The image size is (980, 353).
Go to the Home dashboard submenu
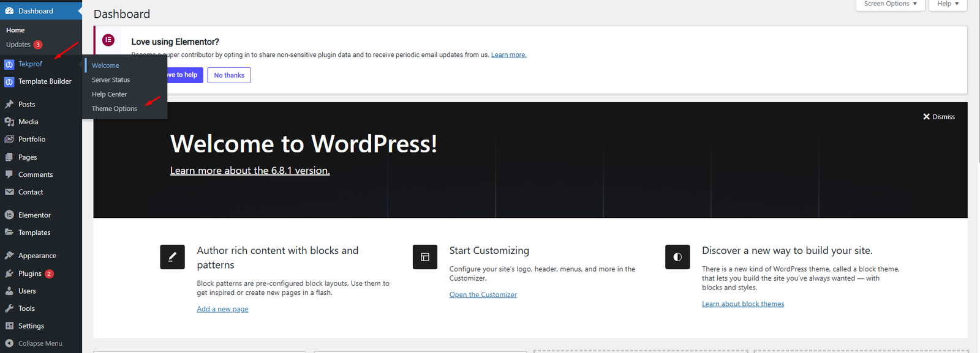click(x=15, y=30)
